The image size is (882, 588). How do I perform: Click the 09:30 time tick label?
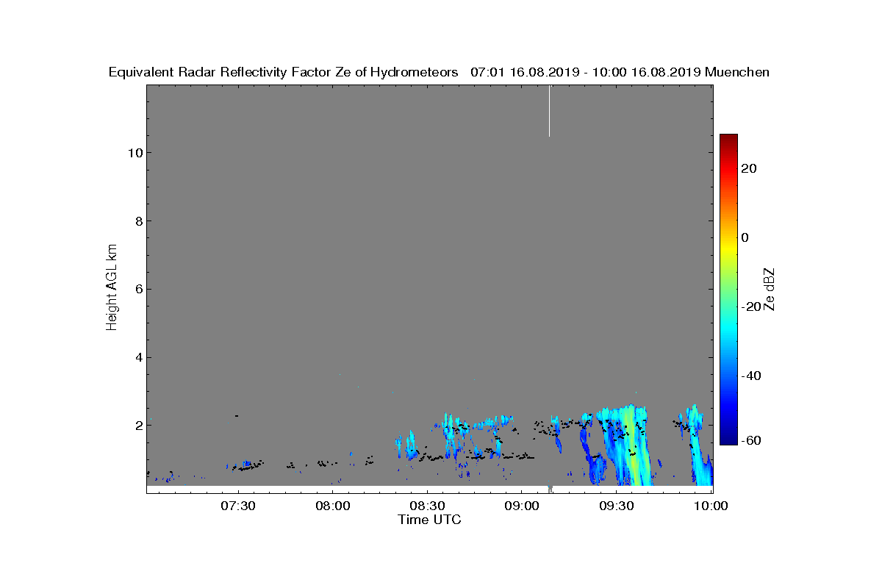click(x=617, y=506)
